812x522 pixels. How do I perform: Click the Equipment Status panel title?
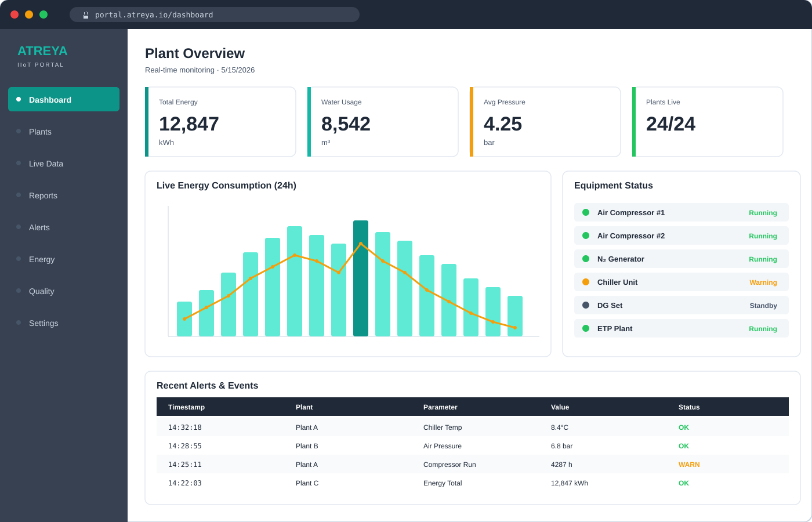click(x=614, y=186)
